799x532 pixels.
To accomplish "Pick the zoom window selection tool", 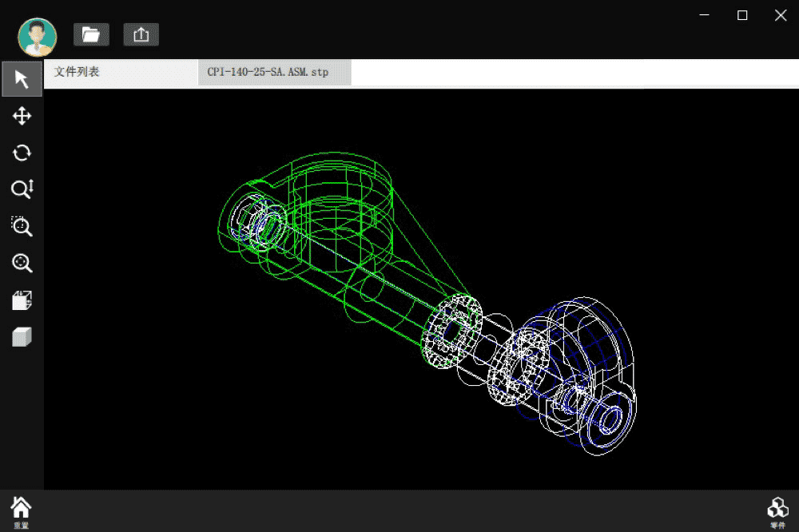I will 22,226.
